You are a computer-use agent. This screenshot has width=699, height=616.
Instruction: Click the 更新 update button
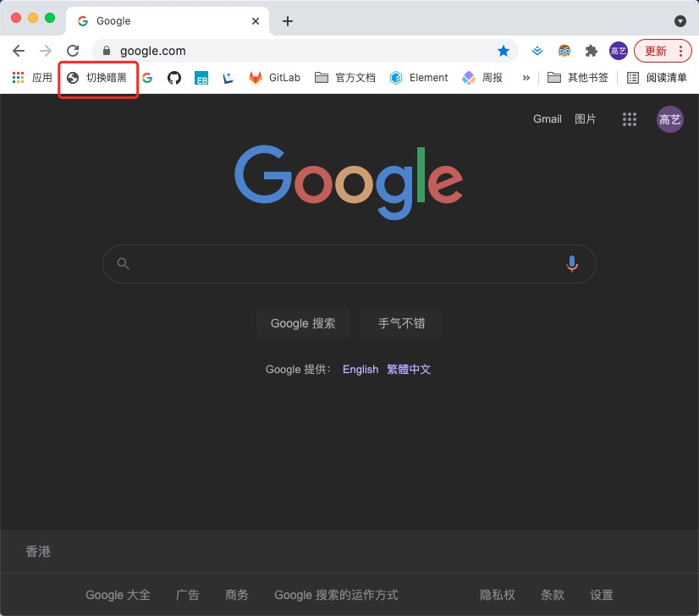tap(655, 51)
